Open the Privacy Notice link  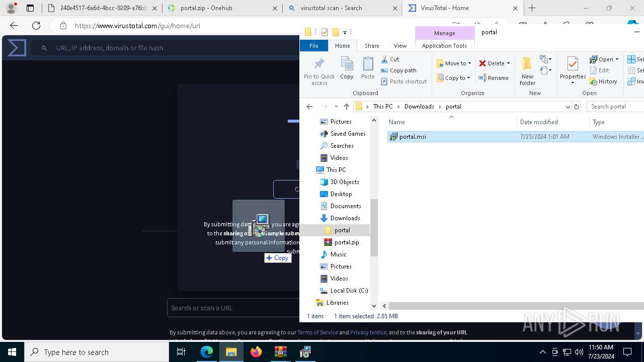click(x=368, y=332)
